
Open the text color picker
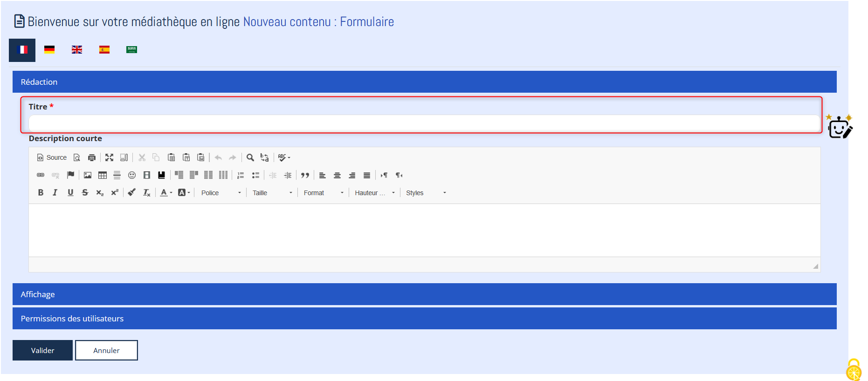166,193
